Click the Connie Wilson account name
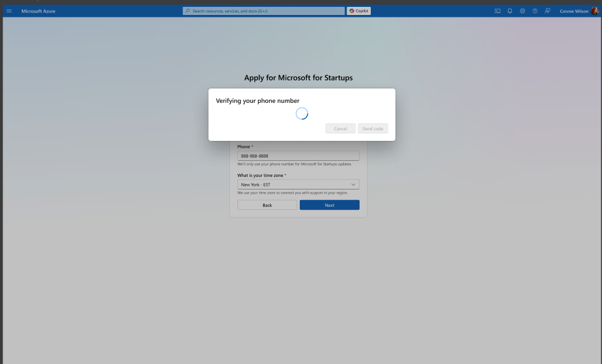The height and width of the screenshot is (364, 602). [x=574, y=11]
